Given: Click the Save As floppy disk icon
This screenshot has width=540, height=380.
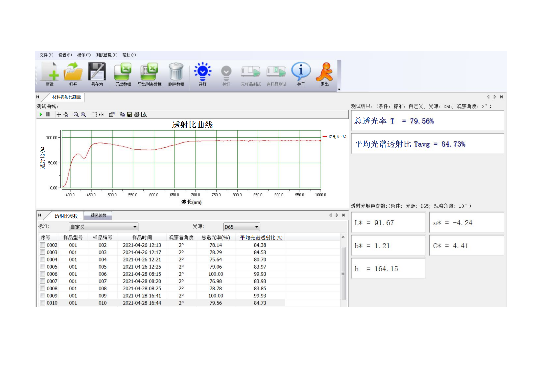Looking at the screenshot, I should (x=97, y=71).
